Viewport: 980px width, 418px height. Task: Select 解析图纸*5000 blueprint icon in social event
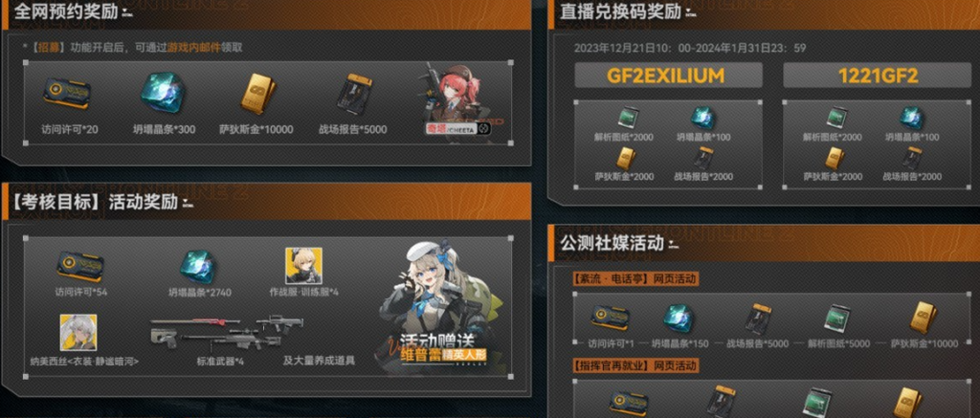click(x=837, y=319)
